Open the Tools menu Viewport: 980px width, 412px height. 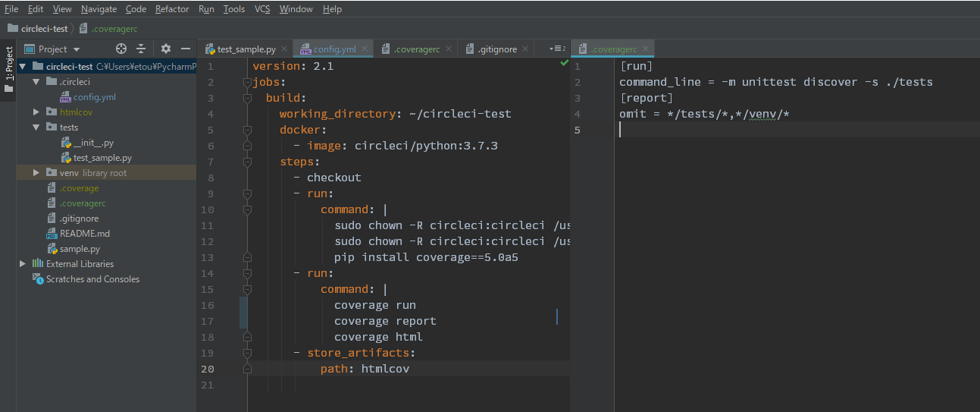[x=234, y=9]
